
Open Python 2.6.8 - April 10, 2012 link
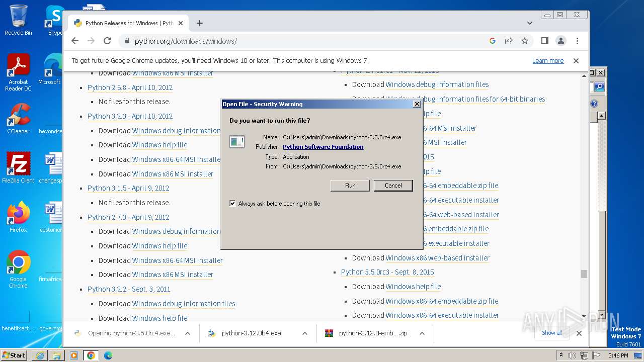click(130, 87)
